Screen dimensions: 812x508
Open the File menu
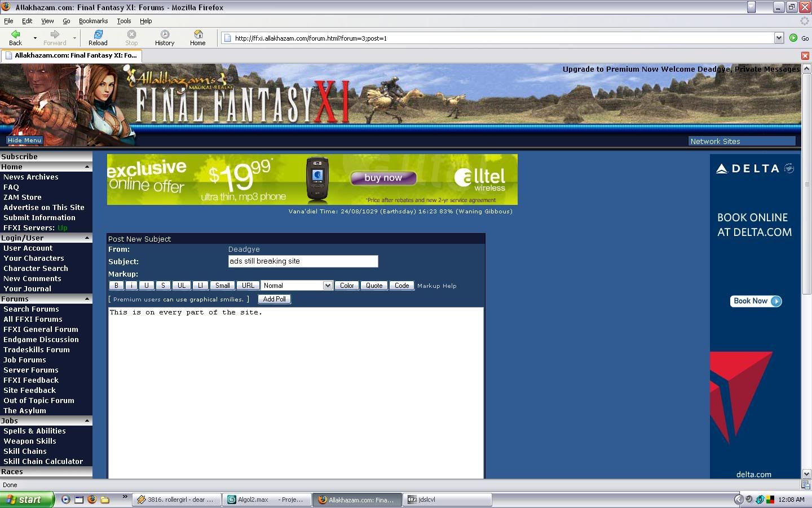[x=8, y=21]
